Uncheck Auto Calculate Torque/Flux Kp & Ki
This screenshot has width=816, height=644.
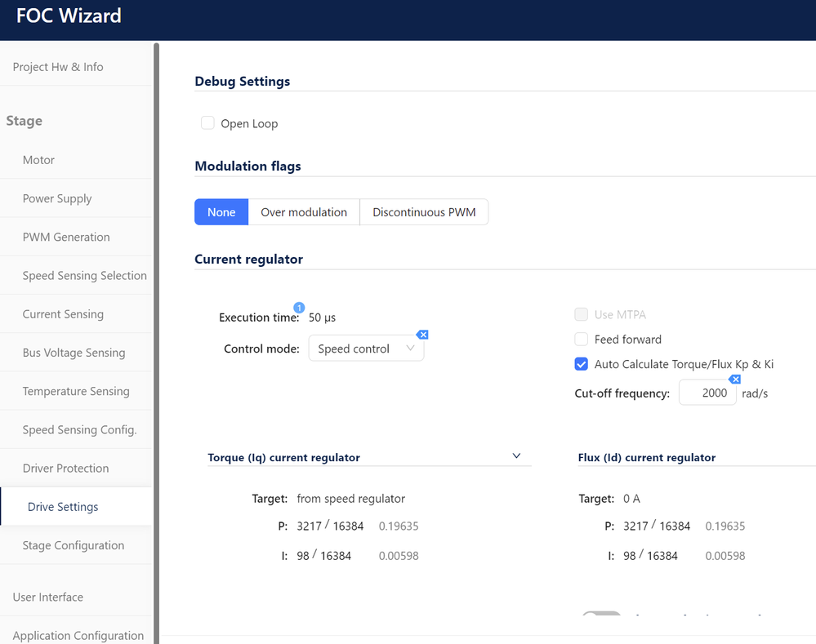coord(582,364)
